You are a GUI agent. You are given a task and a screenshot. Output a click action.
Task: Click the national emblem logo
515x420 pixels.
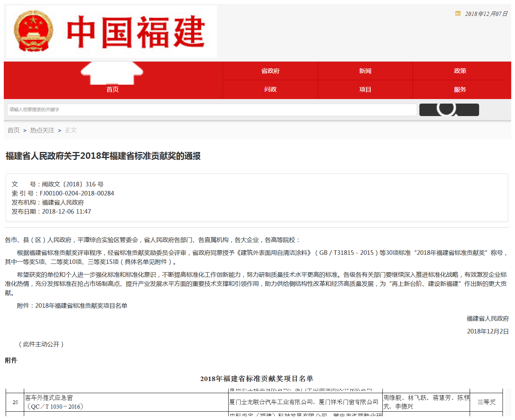click(33, 31)
